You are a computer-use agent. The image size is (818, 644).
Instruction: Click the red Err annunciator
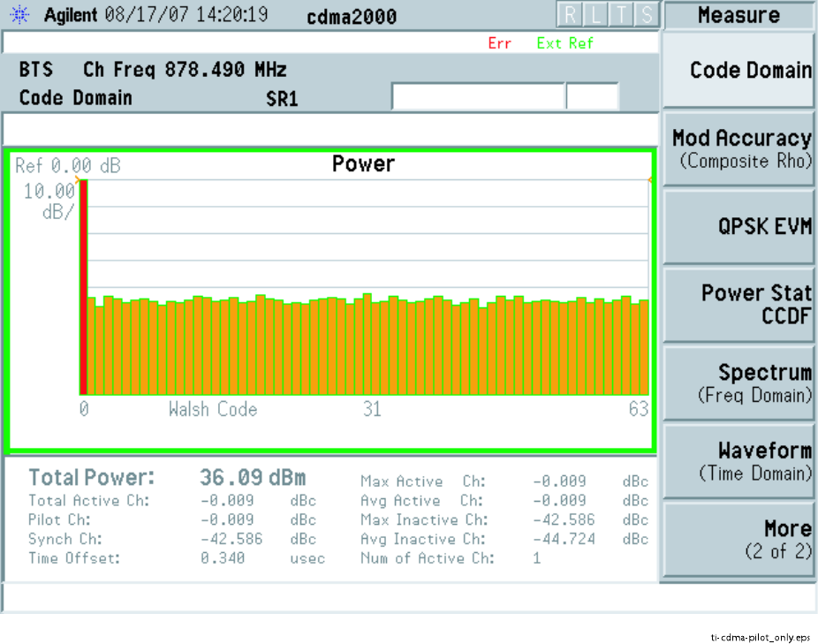499,43
